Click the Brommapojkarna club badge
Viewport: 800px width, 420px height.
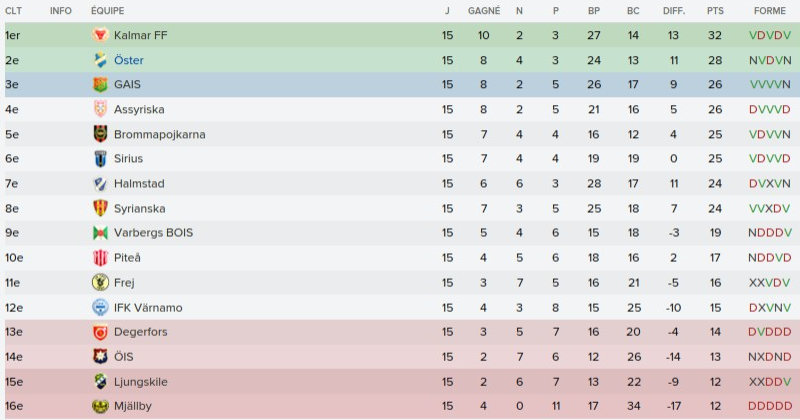(x=99, y=134)
